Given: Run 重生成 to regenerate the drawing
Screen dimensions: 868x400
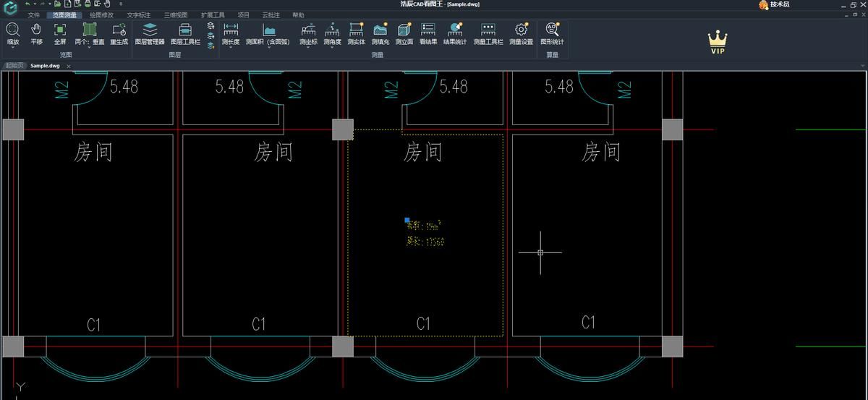Looking at the screenshot, I should [119, 33].
